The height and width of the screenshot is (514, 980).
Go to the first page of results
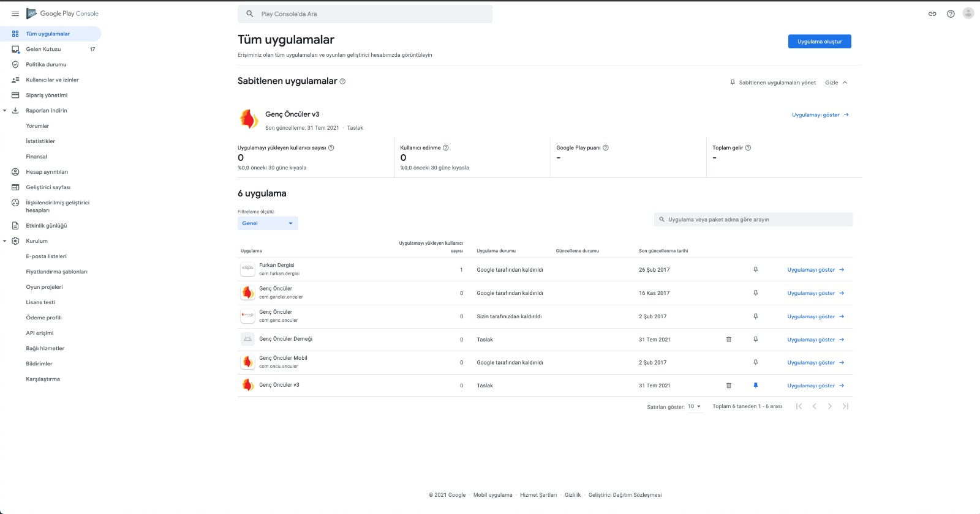click(799, 406)
